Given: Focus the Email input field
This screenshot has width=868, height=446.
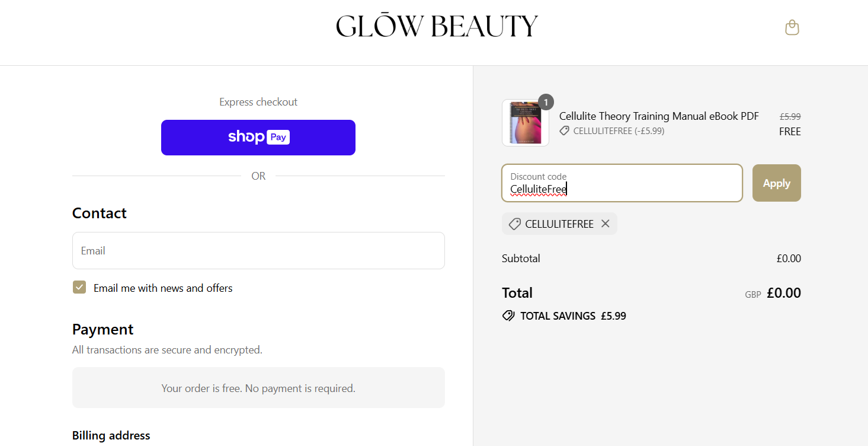Looking at the screenshot, I should click(x=258, y=250).
